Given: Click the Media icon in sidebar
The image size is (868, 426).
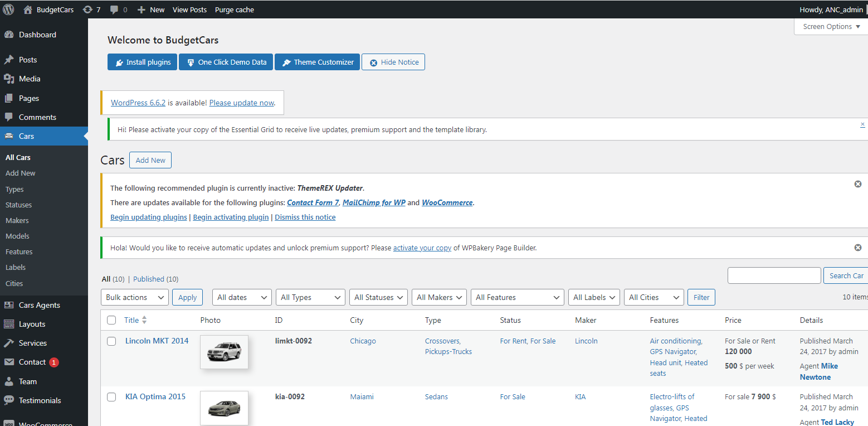Looking at the screenshot, I should (9, 79).
